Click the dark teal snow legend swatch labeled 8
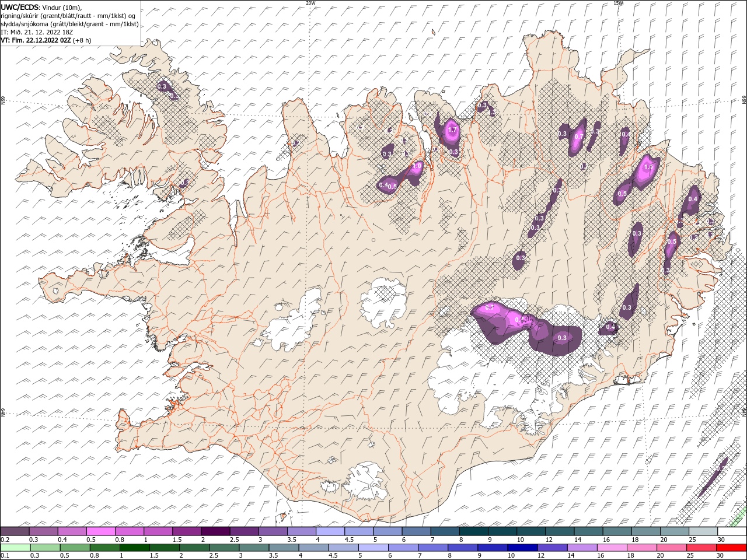 coord(473,531)
